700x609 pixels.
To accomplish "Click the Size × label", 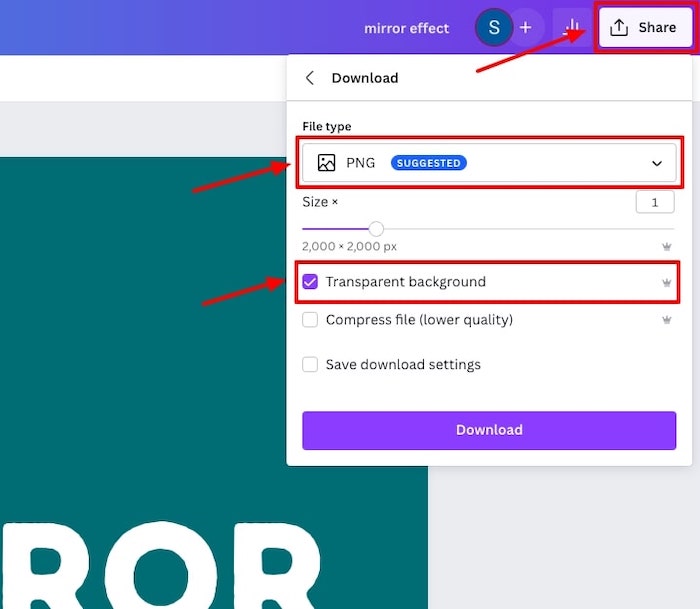I will pos(320,202).
